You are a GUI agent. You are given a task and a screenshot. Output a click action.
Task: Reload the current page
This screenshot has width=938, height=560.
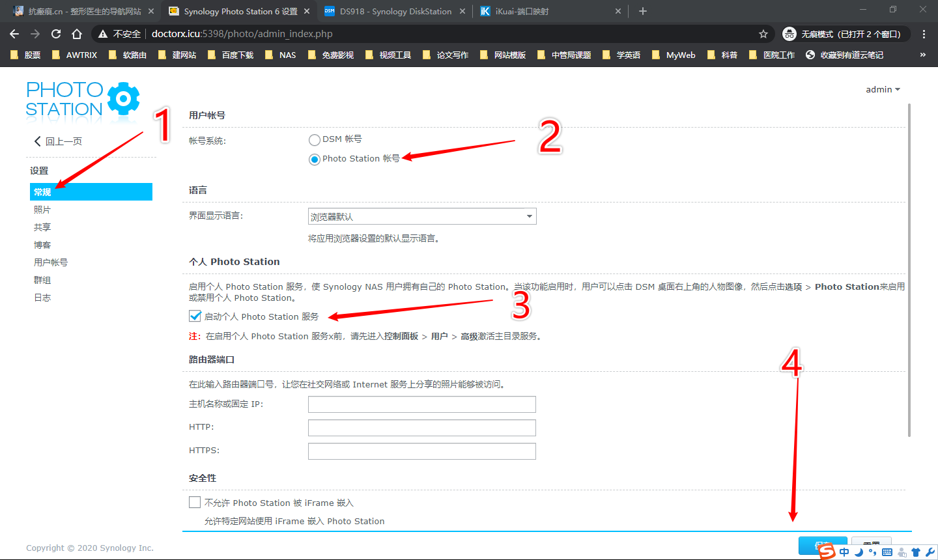click(x=56, y=34)
